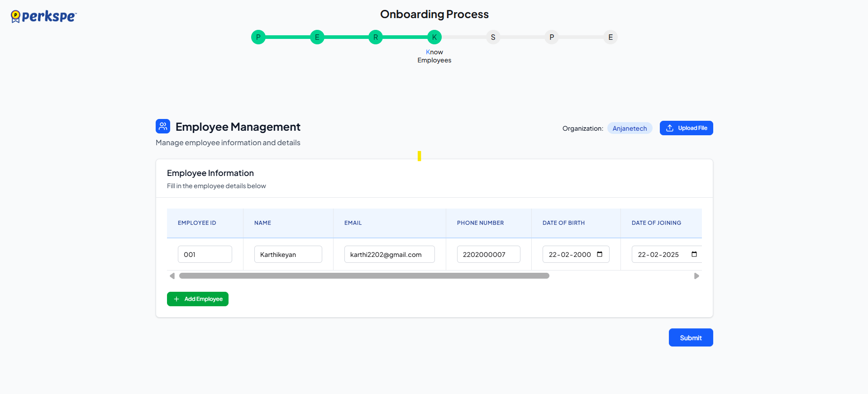Click the Anjanetech organization badge

point(630,128)
